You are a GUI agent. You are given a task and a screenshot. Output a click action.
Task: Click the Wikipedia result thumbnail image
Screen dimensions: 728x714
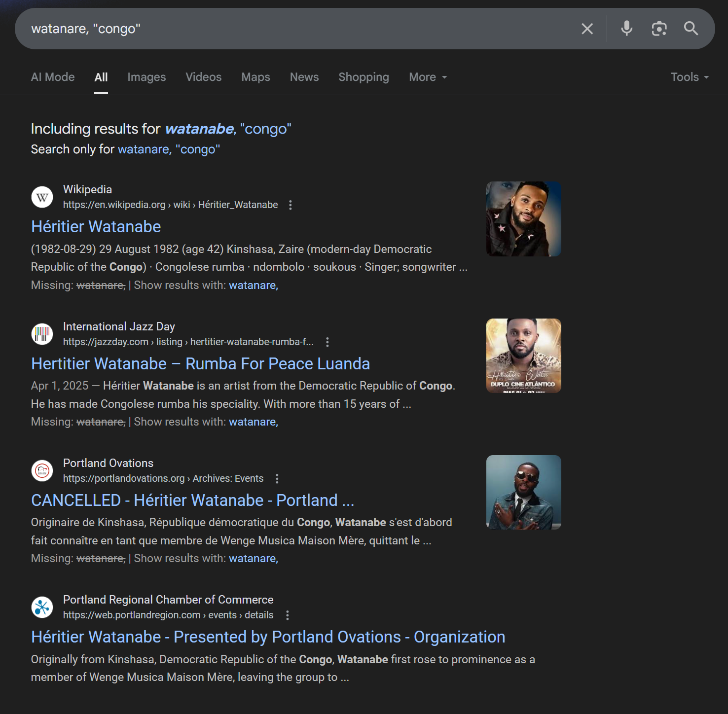[x=524, y=219]
